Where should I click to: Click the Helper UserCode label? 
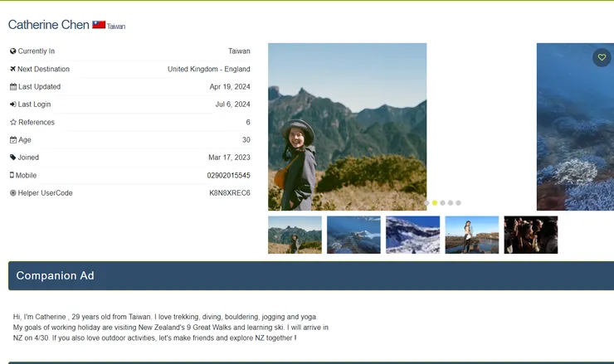pos(45,193)
